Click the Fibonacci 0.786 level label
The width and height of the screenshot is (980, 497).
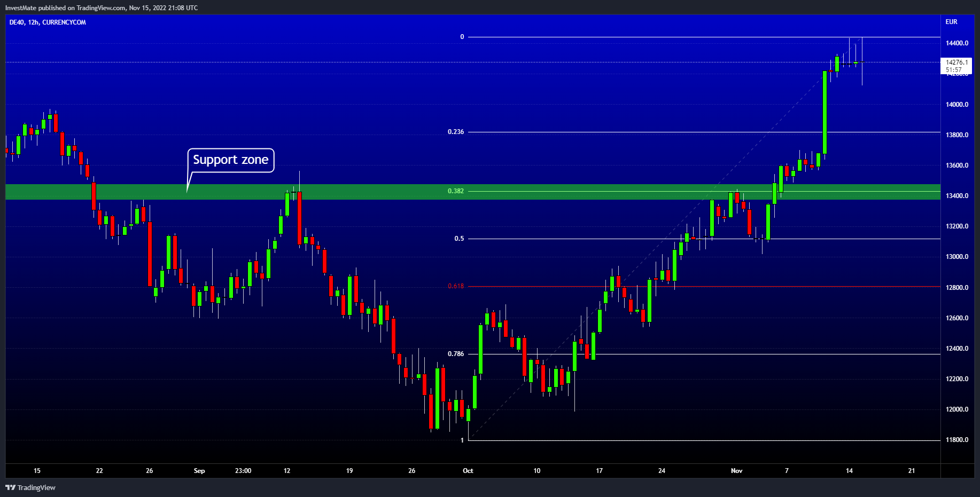(456, 354)
